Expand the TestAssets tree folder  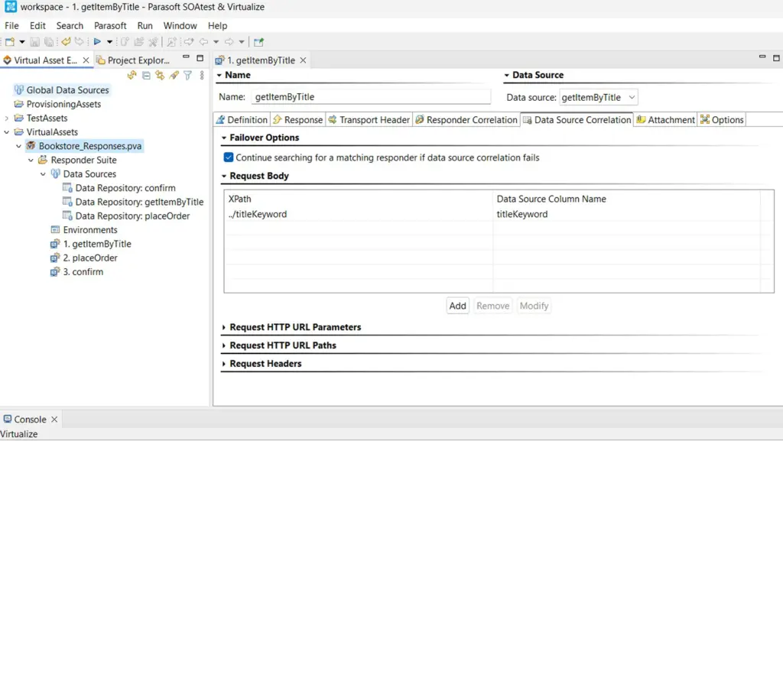pyautogui.click(x=6, y=118)
